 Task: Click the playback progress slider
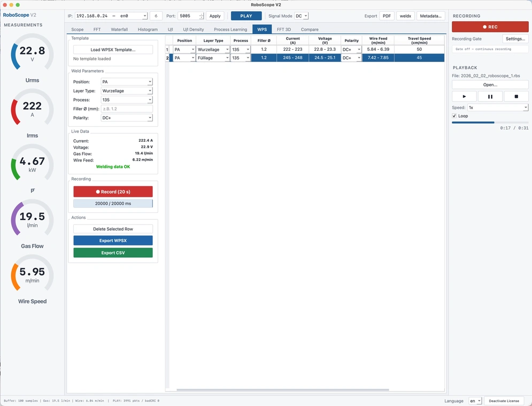click(x=490, y=122)
